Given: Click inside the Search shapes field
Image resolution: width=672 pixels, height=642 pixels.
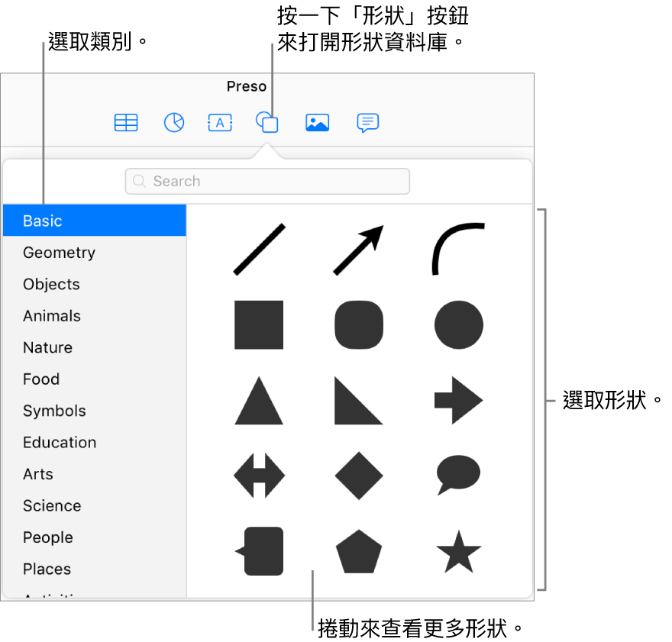Looking at the screenshot, I should (267, 181).
